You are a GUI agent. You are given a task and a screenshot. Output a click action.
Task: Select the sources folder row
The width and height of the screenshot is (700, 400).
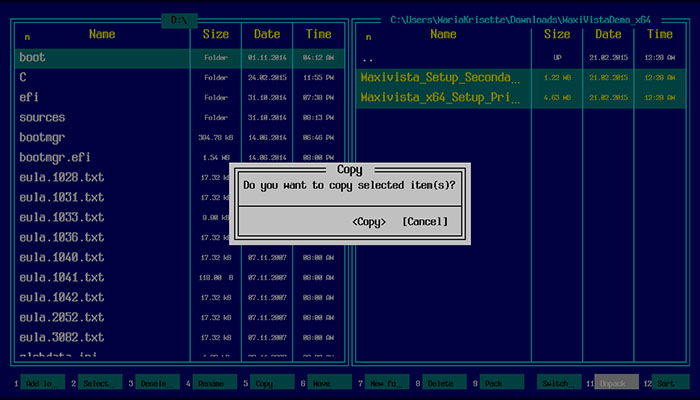pyautogui.click(x=179, y=117)
